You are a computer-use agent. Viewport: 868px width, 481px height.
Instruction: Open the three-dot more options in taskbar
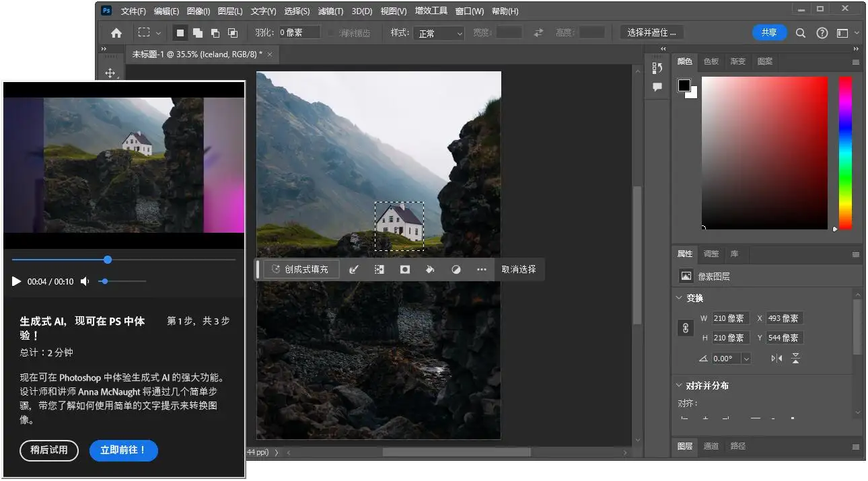click(482, 269)
